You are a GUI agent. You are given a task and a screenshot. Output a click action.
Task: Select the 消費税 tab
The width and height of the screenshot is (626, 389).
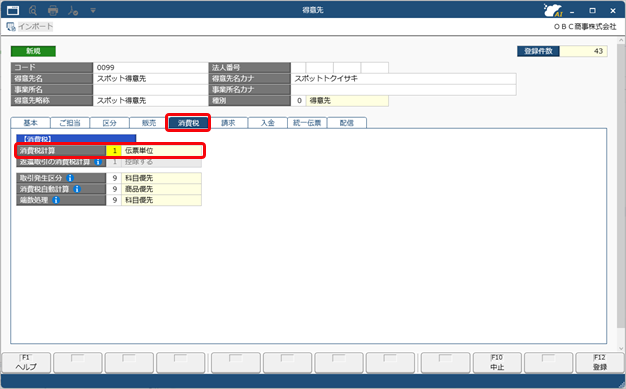(x=188, y=123)
